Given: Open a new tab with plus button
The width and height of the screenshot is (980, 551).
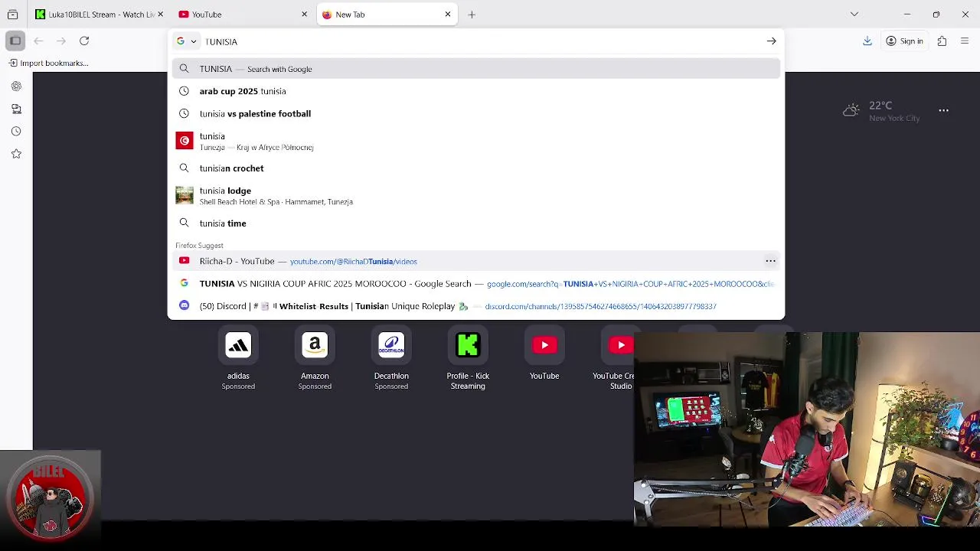Looking at the screenshot, I should 472,15.
